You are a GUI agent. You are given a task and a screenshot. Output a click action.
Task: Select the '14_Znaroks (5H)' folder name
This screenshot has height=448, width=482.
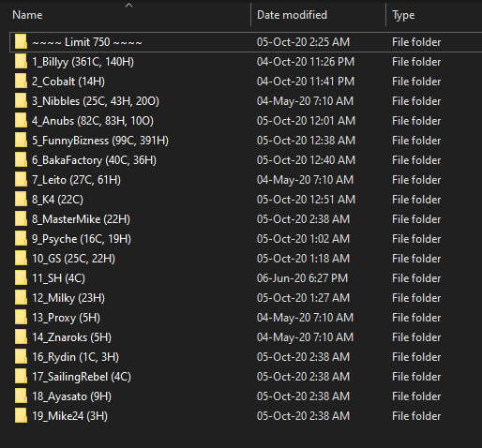(x=71, y=337)
